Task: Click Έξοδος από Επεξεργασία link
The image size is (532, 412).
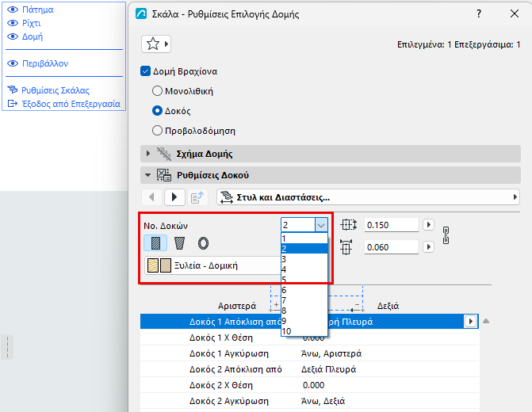Action: [71, 104]
